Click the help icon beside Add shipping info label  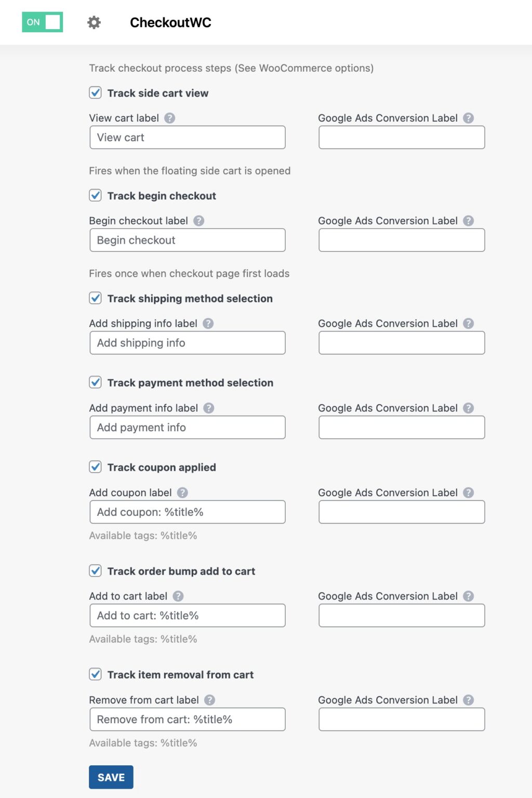tap(208, 323)
